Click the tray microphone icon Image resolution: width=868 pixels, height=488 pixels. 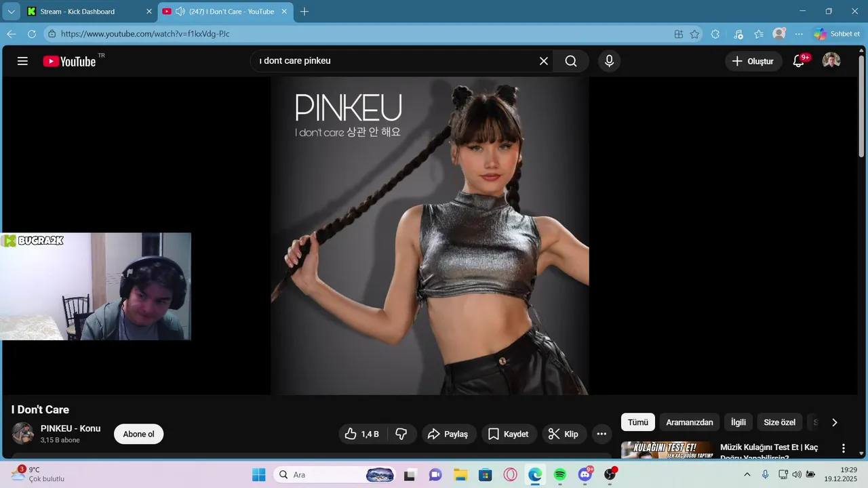point(766,474)
